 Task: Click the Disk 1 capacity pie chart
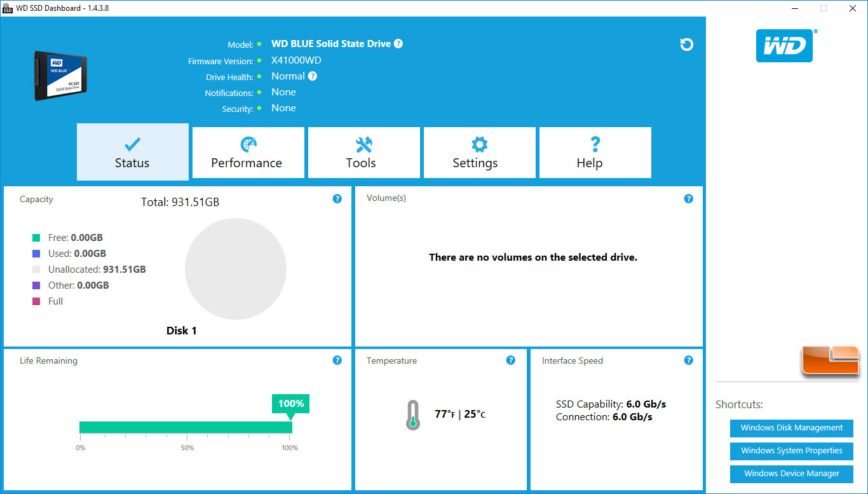coord(236,269)
